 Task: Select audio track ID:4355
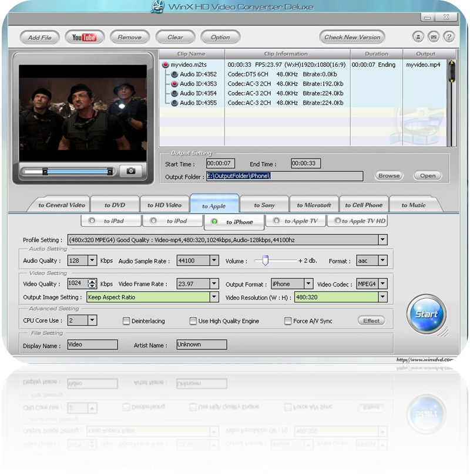[x=174, y=103]
